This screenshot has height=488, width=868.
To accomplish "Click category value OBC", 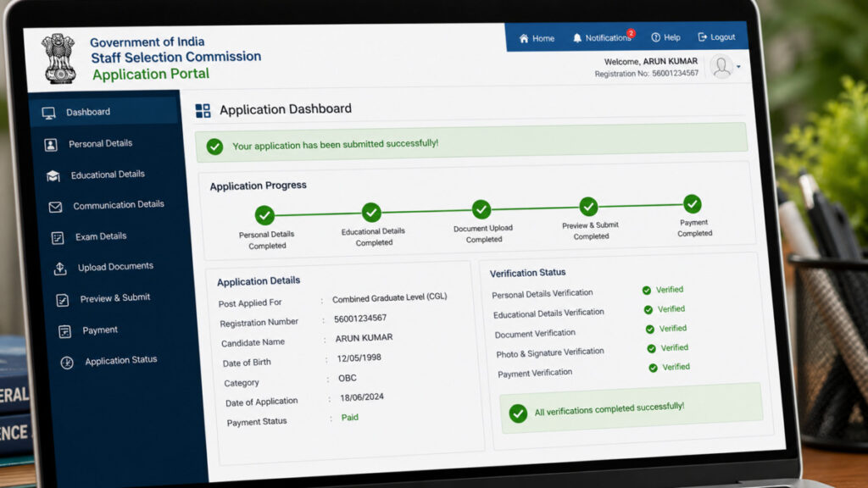I will point(347,379).
